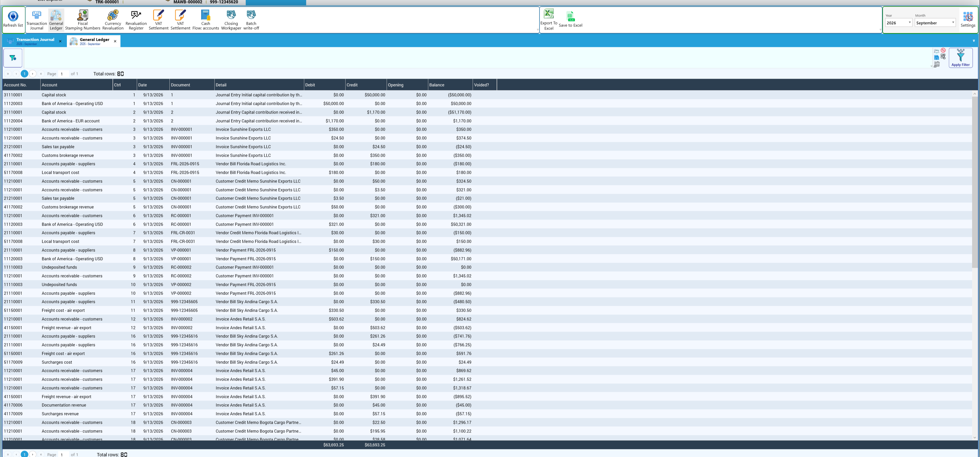The width and height of the screenshot is (980, 457).
Task: Sort by the Debit column header
Action: pyautogui.click(x=324, y=85)
